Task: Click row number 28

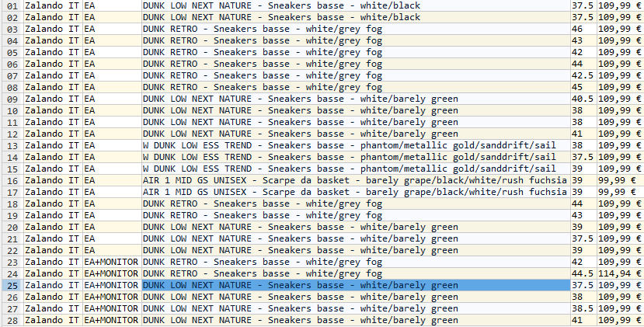Action: tap(12, 320)
